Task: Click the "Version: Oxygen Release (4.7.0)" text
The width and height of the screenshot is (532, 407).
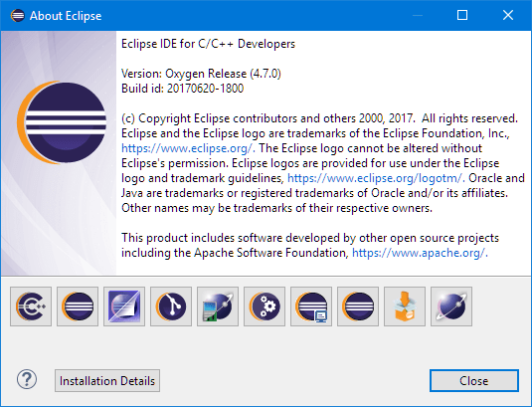Action: (201, 74)
